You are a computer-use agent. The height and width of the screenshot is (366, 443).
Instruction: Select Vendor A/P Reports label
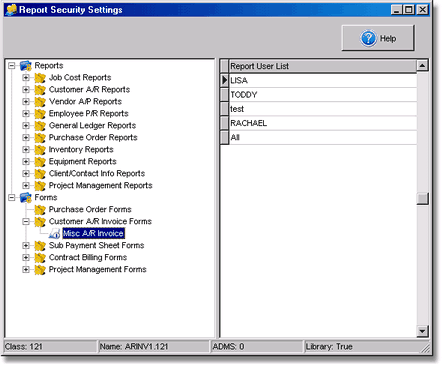tap(85, 102)
